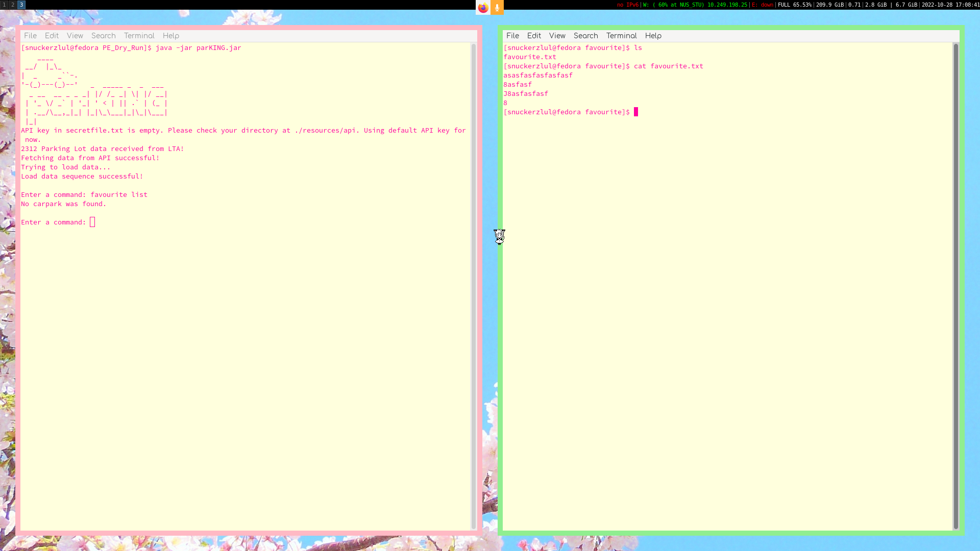
Task: Switch to workspace 2 in the status bar
Action: [x=12, y=5]
